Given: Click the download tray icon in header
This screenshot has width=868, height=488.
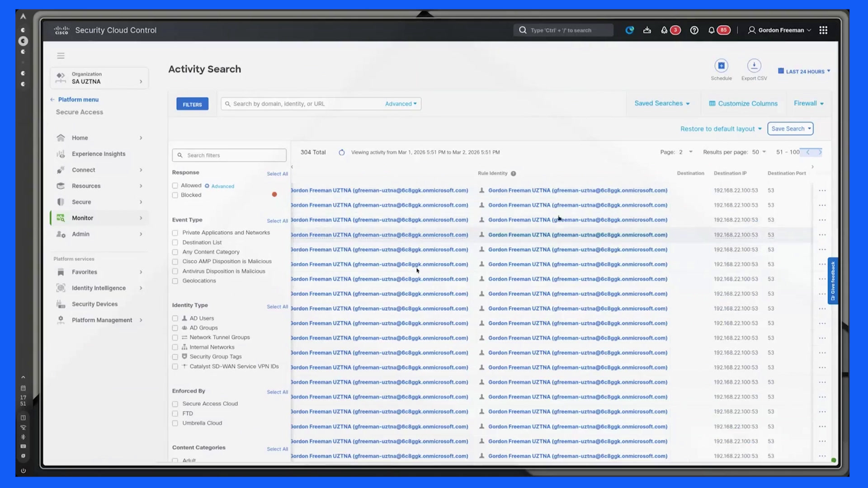Looking at the screenshot, I should [x=647, y=30].
